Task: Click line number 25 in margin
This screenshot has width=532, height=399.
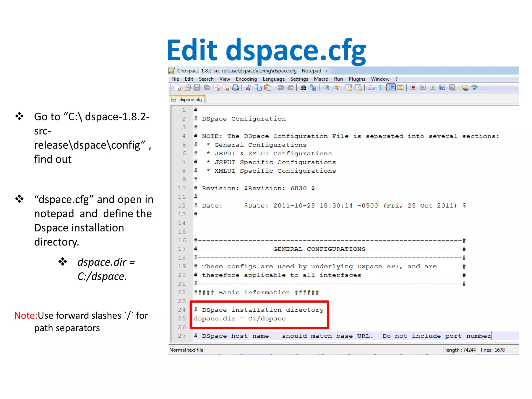Action: point(182,318)
